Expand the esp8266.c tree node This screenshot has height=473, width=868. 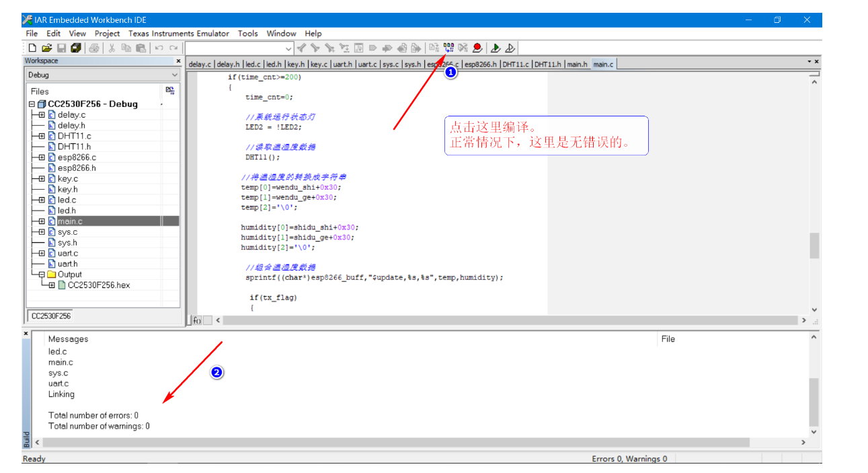pos(42,157)
